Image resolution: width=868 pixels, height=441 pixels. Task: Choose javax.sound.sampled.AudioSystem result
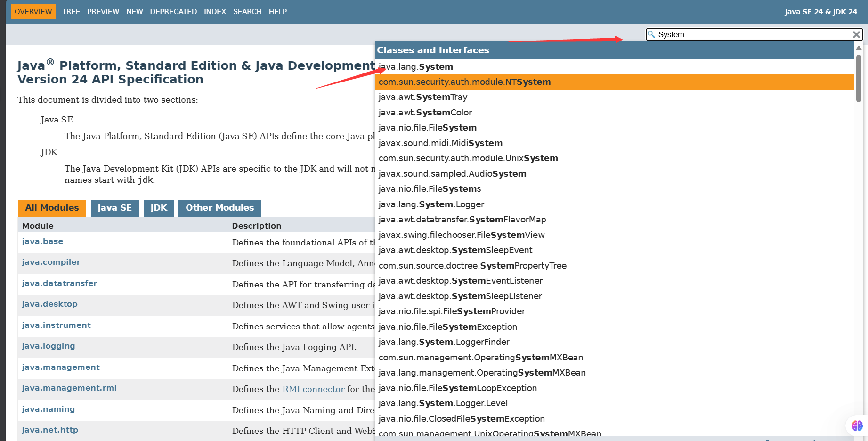(x=615, y=174)
